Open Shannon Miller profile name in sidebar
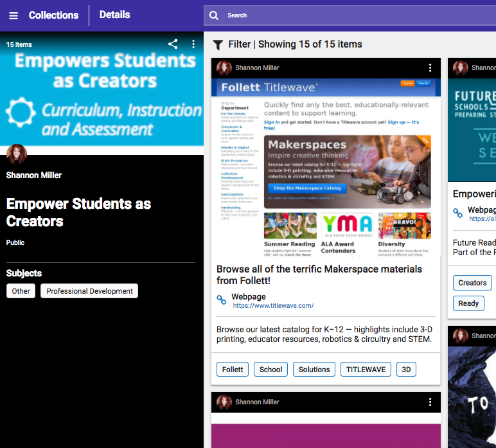 pos(34,175)
